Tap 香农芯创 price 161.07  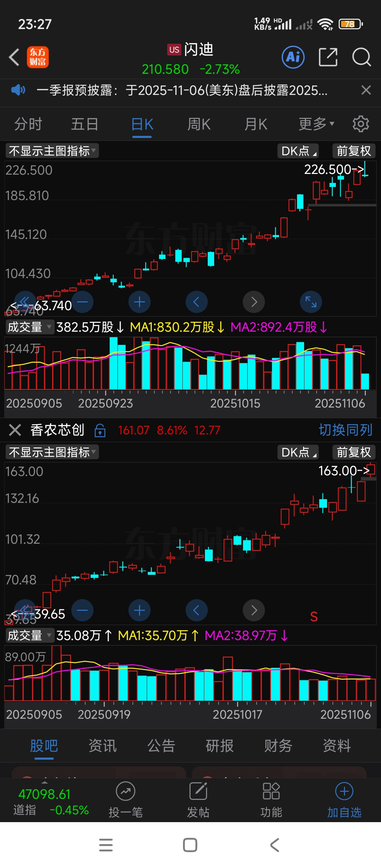(134, 430)
